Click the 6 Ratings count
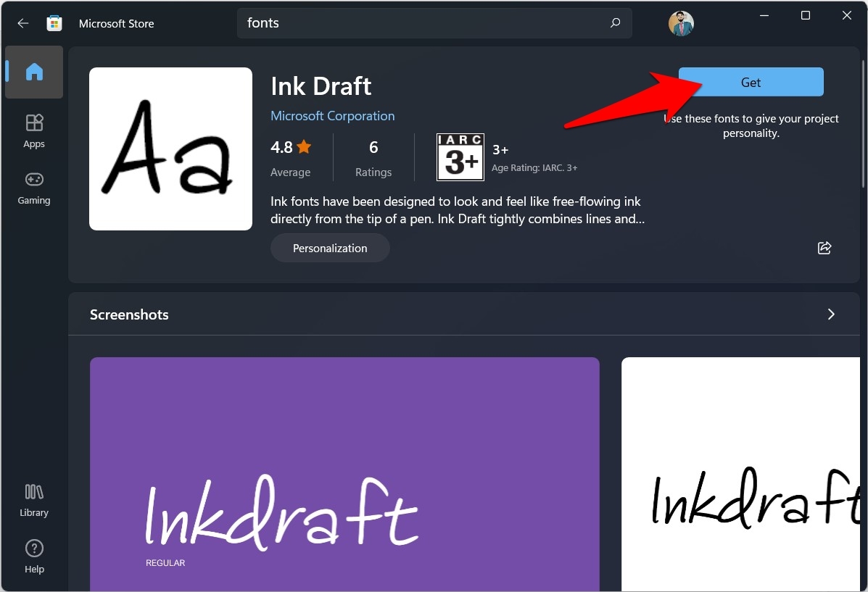The image size is (868, 592). (373, 158)
